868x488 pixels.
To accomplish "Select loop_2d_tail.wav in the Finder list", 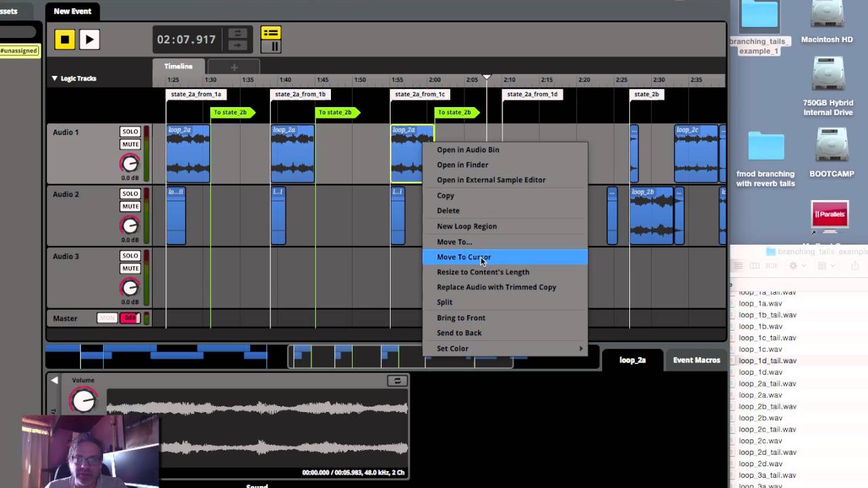I will pyautogui.click(x=768, y=452).
